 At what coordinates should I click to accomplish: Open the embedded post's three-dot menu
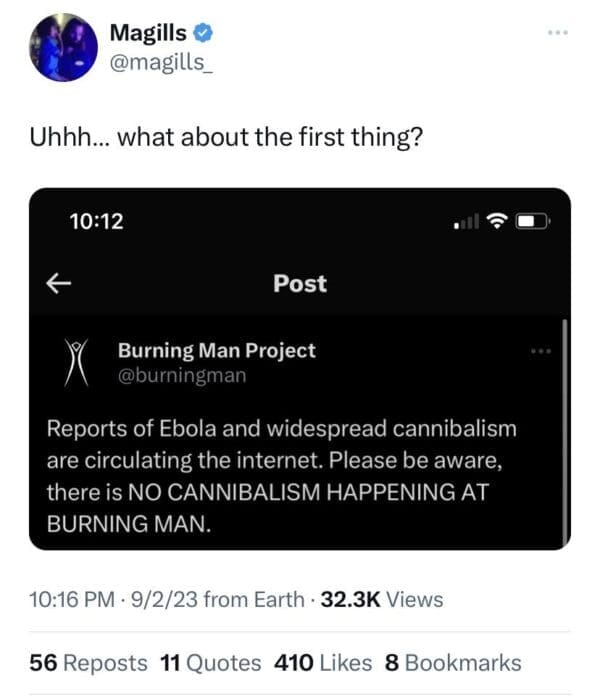(x=541, y=351)
